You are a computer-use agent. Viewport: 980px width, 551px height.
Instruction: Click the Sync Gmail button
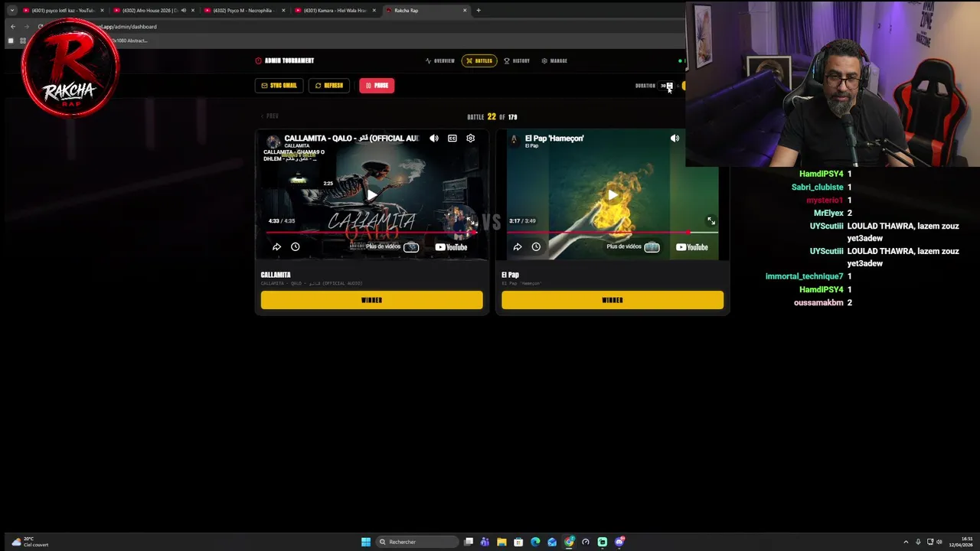coord(279,86)
